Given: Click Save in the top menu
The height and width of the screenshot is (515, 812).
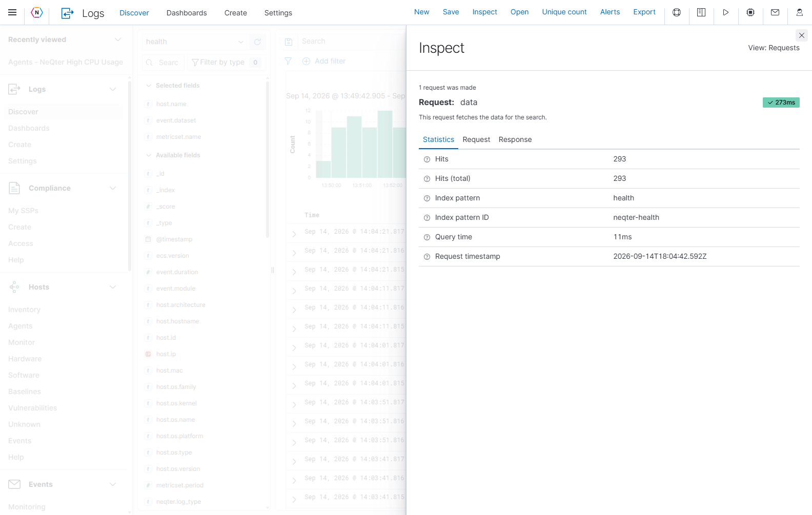Looking at the screenshot, I should [451, 12].
